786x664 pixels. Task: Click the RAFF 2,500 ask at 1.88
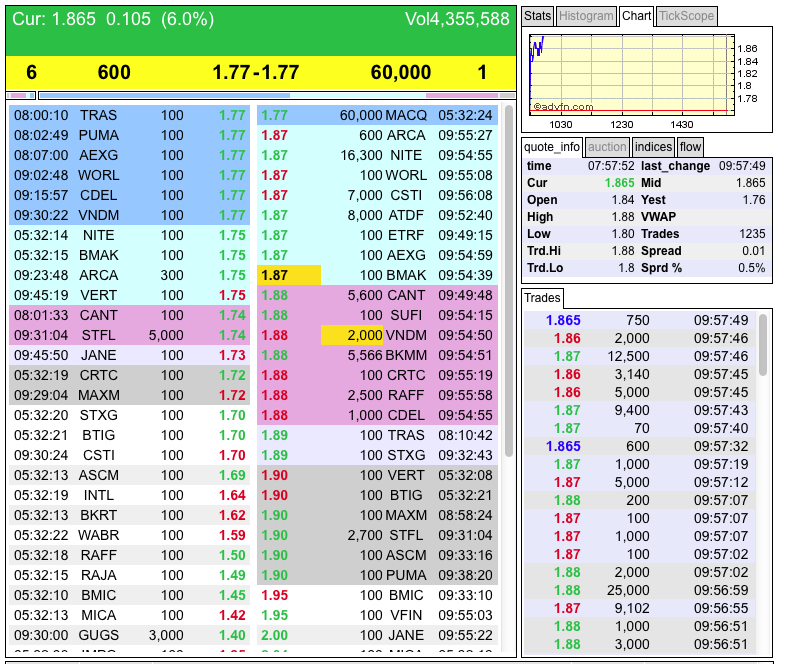[x=377, y=395]
